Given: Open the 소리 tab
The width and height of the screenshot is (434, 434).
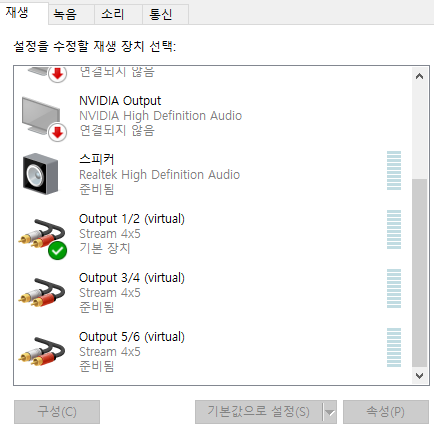Looking at the screenshot, I should click(x=113, y=14).
